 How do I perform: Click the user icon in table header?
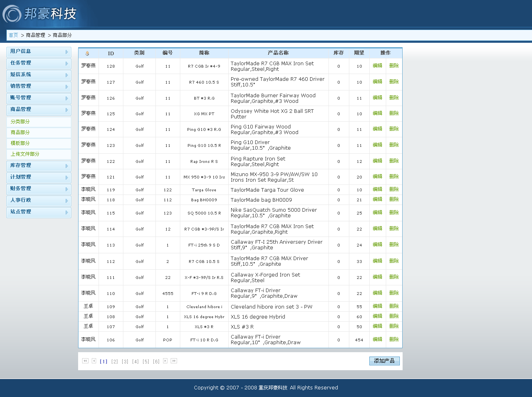tap(87, 53)
